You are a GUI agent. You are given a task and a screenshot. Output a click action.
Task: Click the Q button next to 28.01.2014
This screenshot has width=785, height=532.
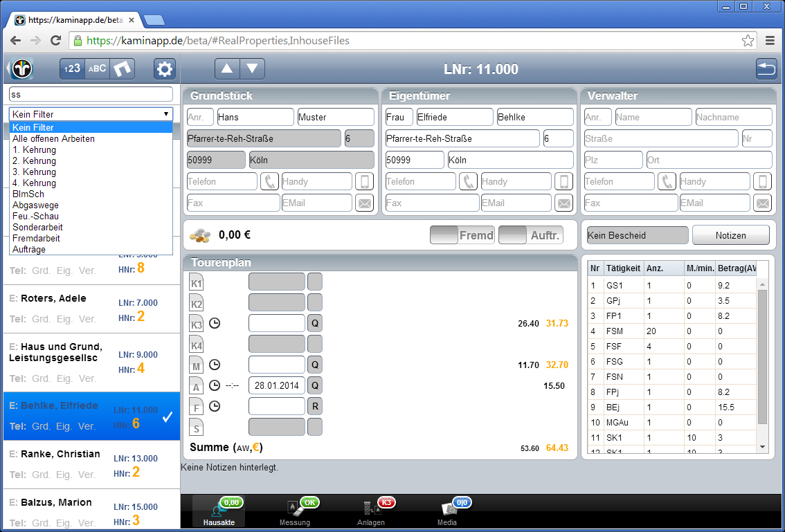pos(315,385)
